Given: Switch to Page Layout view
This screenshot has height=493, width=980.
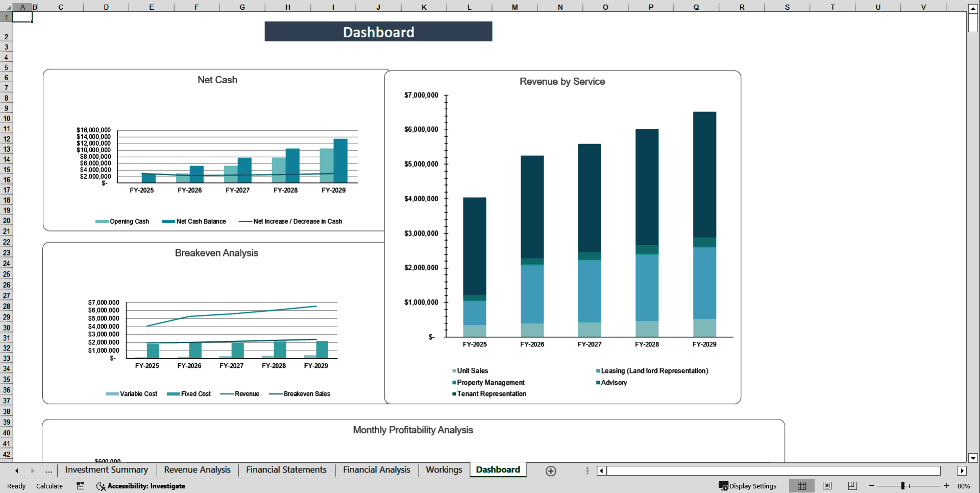Looking at the screenshot, I should [827, 486].
